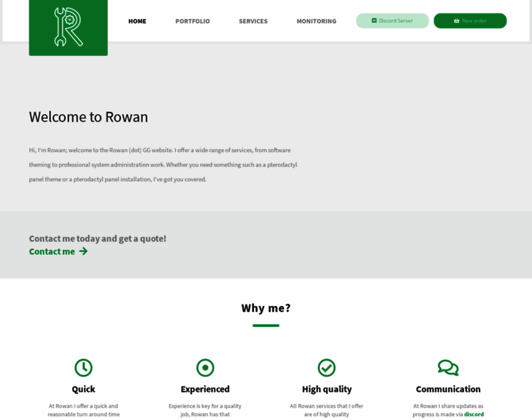Click the Communication feature title
Screen dimensions: 532x420
[x=448, y=389]
